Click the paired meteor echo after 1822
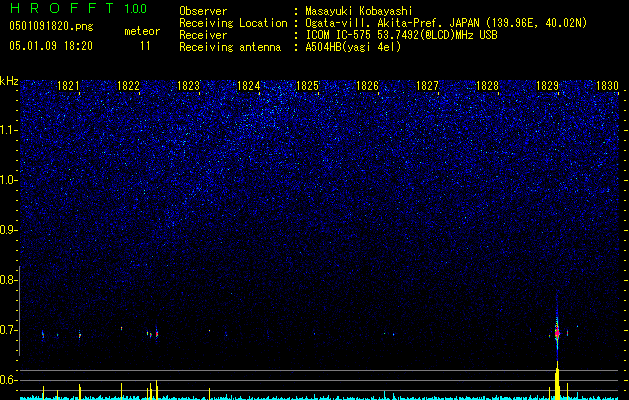The height and width of the screenshot is (400, 629). pos(152,333)
